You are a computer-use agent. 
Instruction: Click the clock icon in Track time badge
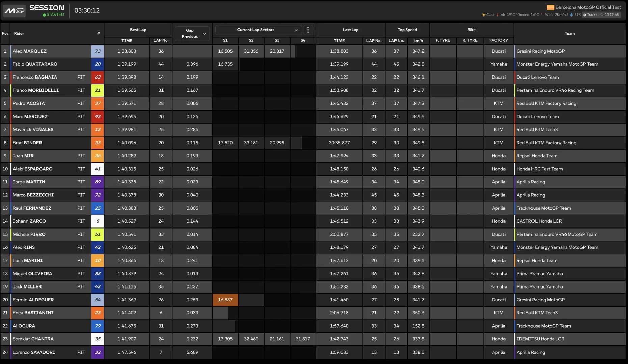[x=585, y=15]
